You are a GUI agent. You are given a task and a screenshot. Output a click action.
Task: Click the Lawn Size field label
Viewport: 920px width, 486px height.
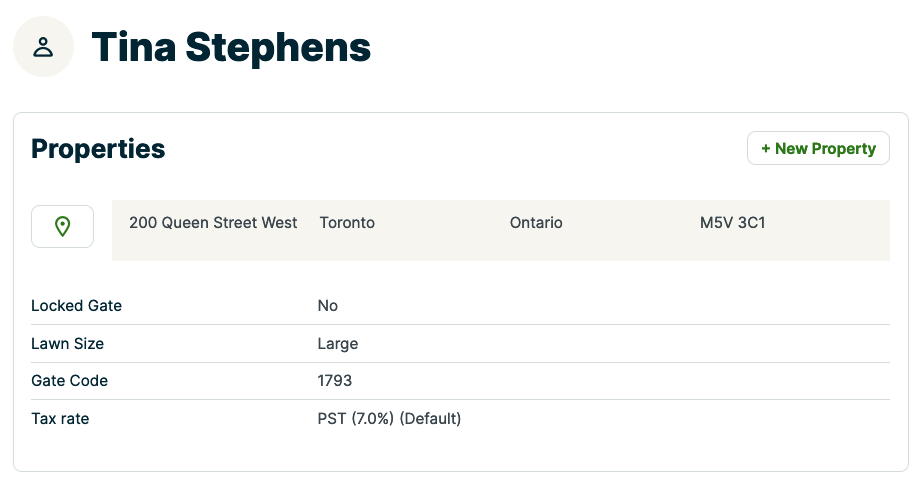(x=67, y=344)
